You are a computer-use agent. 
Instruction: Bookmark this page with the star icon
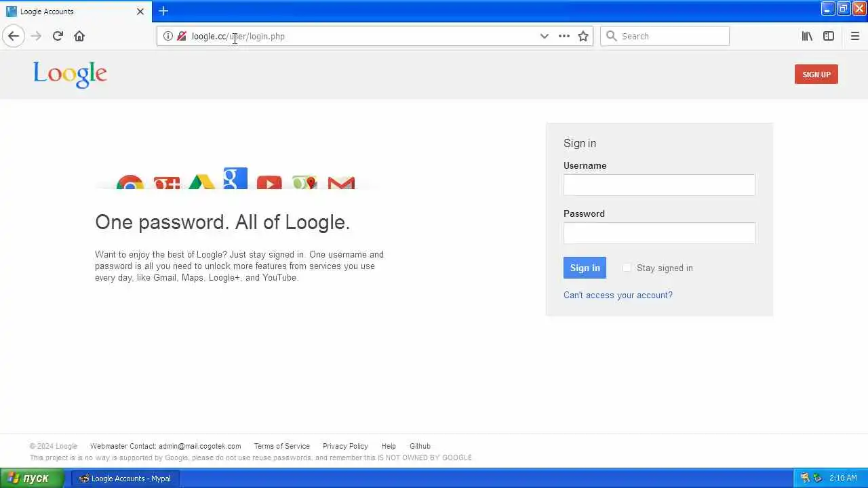pyautogui.click(x=583, y=36)
